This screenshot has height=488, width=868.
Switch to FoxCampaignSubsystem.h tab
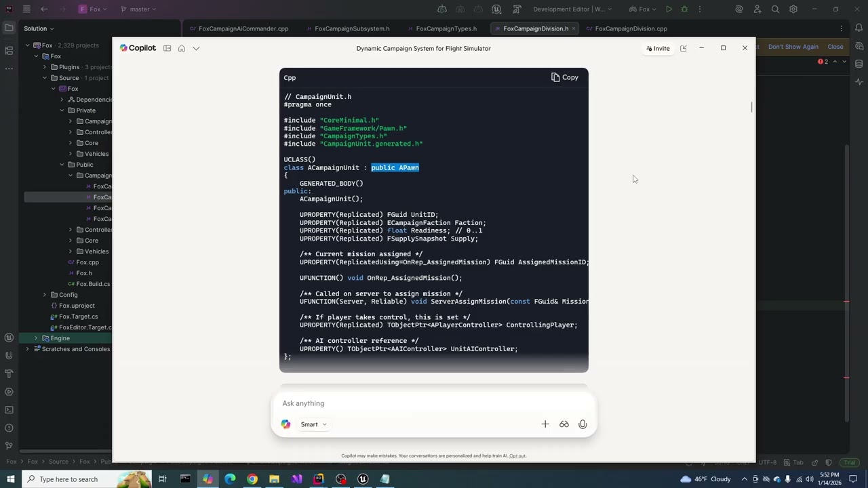[x=347, y=28]
